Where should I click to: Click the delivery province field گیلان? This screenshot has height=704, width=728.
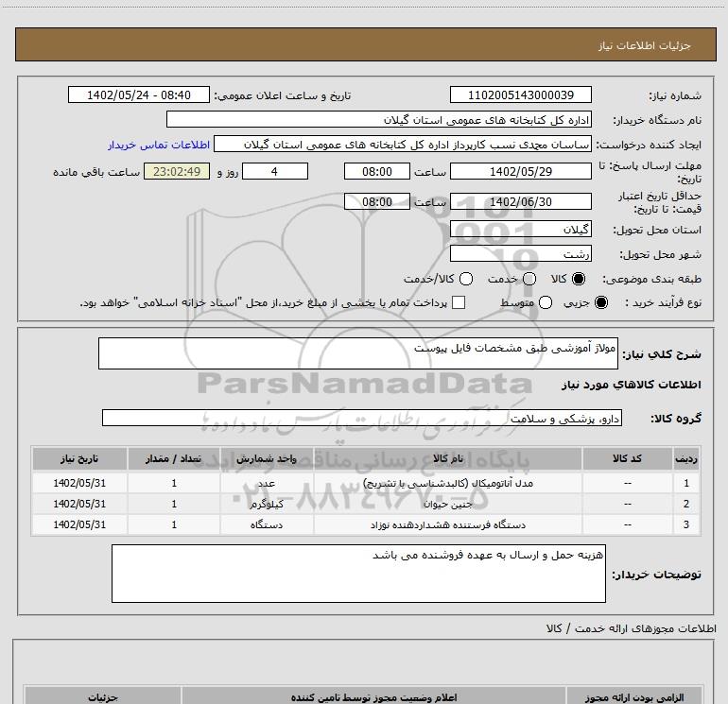coord(520,230)
